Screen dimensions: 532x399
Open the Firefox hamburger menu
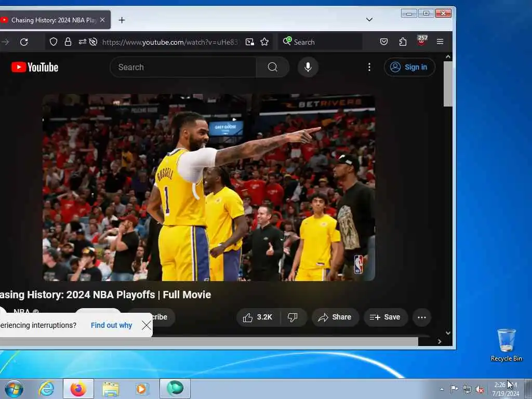pos(440,42)
